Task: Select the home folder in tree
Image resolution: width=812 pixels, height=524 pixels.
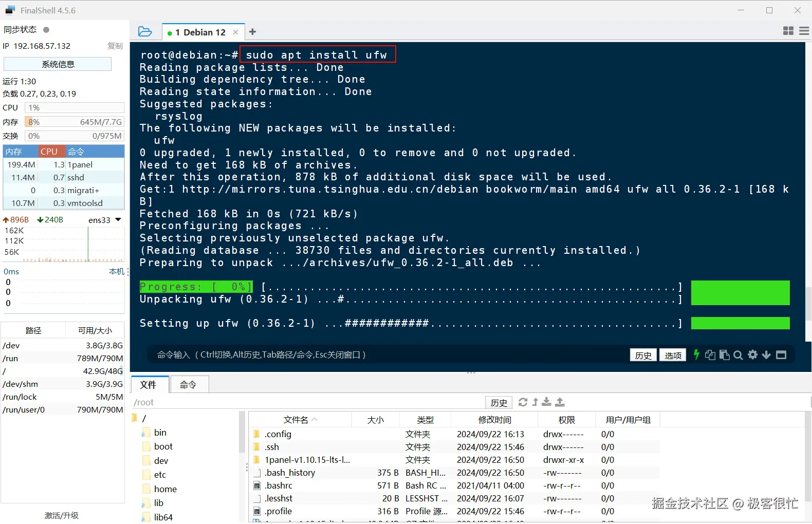Action: coord(165,489)
